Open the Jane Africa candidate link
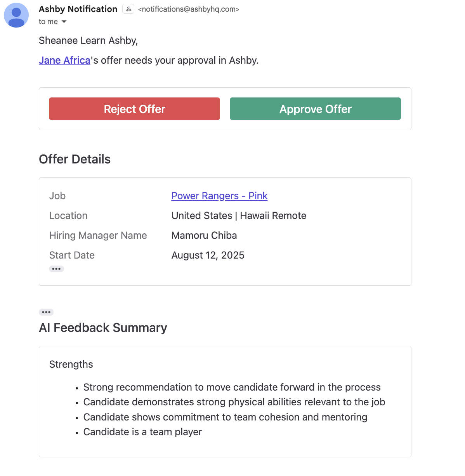 (x=64, y=61)
